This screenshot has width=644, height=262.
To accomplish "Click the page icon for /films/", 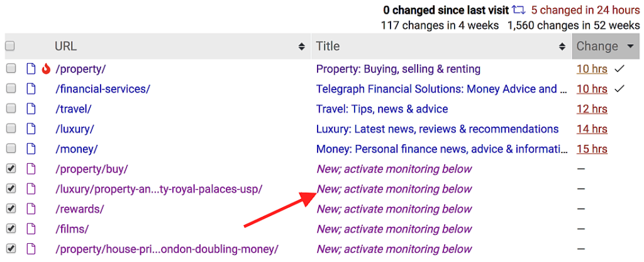I will coord(31,229).
